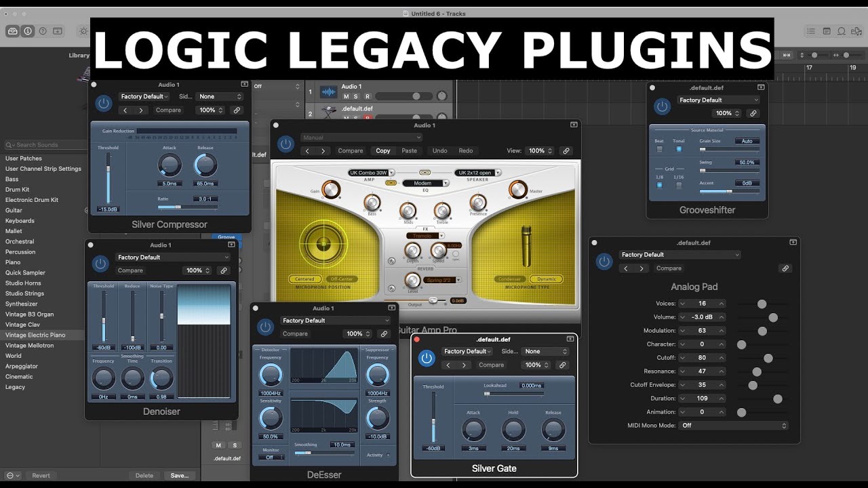The height and width of the screenshot is (488, 868).
Task: Open Factory Default preset menu in Grooveshifter
Action: click(717, 100)
